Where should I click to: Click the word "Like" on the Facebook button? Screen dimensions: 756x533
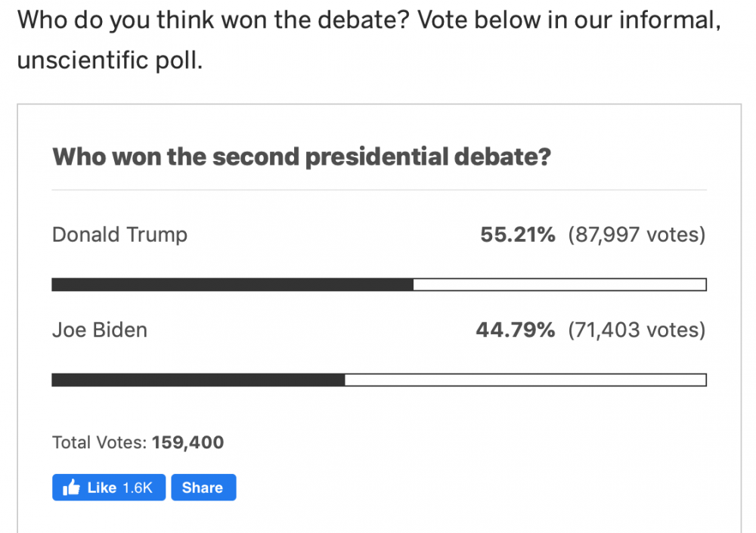(x=101, y=488)
